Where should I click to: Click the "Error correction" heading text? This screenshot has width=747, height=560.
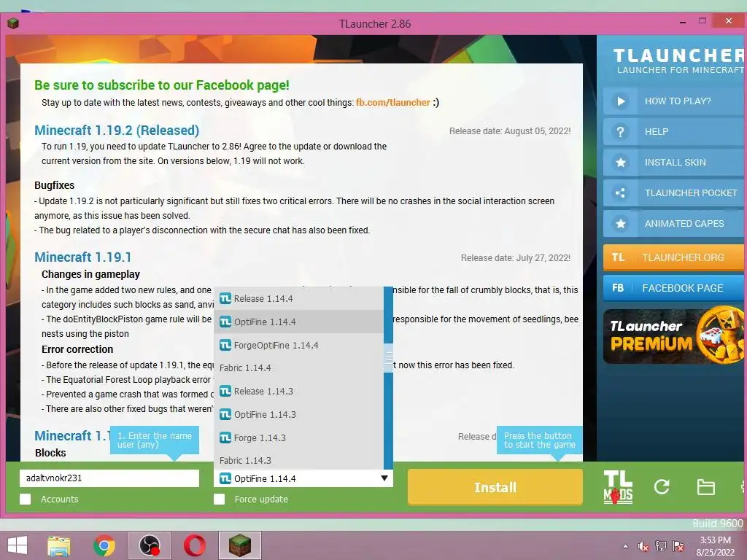tap(77, 349)
